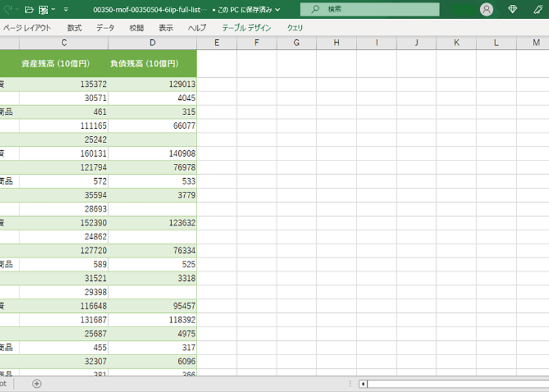Select column E header
This screenshot has width=549, height=392.
click(217, 43)
